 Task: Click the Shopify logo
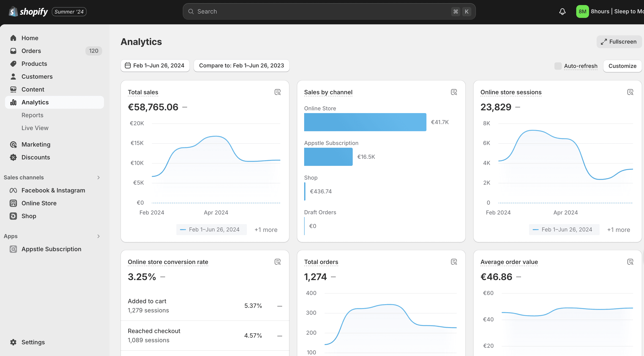click(x=28, y=11)
